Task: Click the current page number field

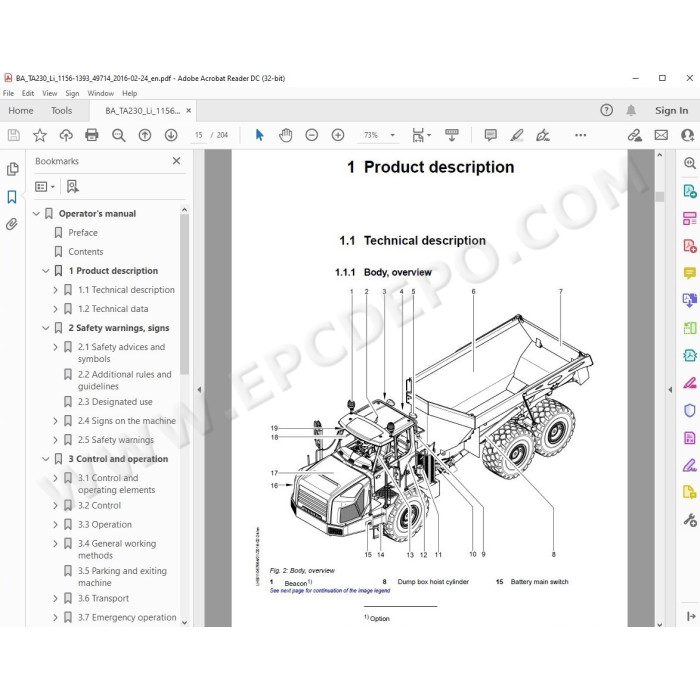Action: coord(199,135)
